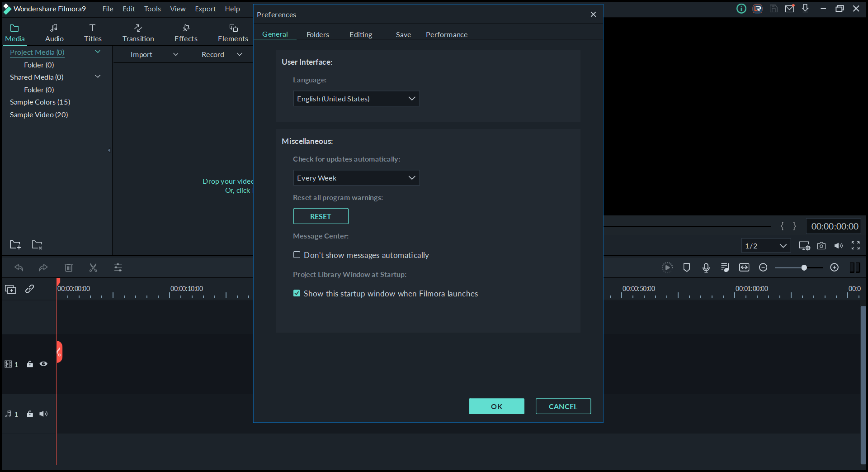Confirm preferences with OK
The image size is (868, 472).
[x=496, y=406]
